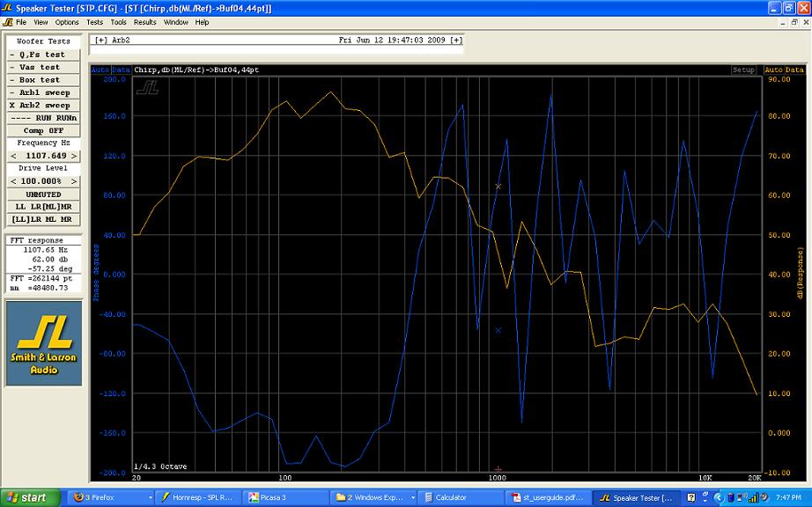Click the Setup button above the graph
Screen dimensions: 812x507
pos(743,70)
